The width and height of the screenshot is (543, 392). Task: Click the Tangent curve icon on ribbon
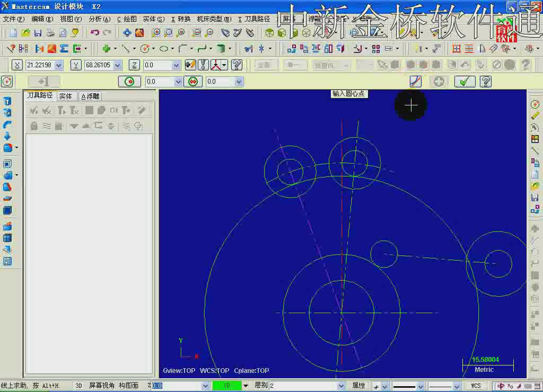point(416,82)
